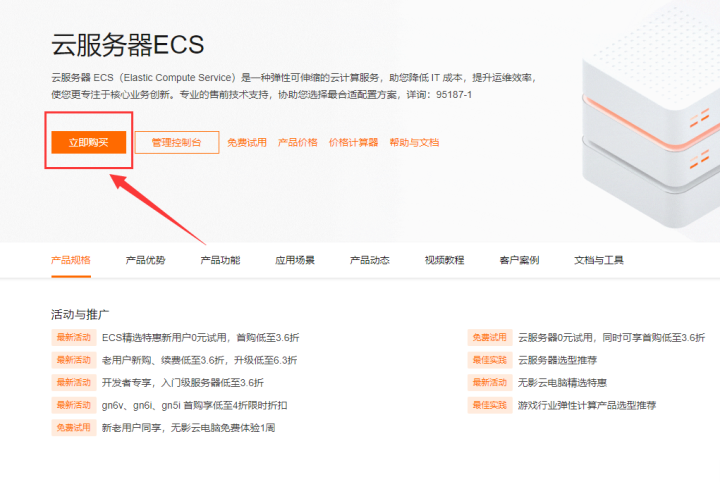Click the 立即购买 buy now button
Screen dimensions: 720x482
(89, 142)
